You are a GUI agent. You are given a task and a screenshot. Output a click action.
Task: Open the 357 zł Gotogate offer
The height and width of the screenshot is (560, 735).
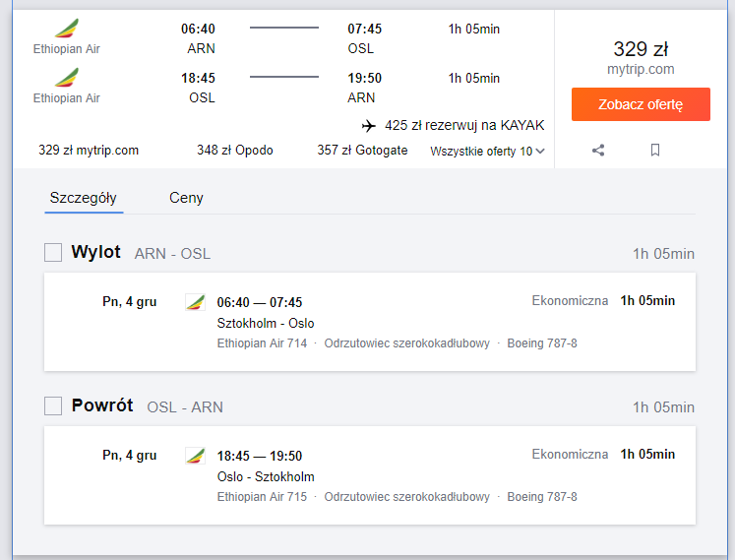click(x=362, y=150)
